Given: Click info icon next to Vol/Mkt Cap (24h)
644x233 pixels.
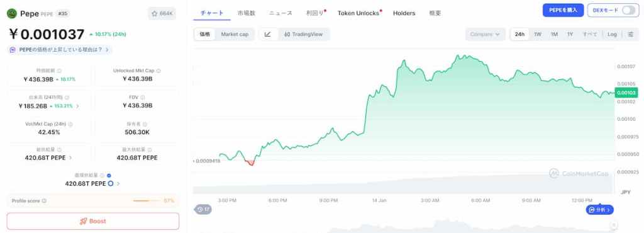Looking at the screenshot, I should (x=70, y=124).
